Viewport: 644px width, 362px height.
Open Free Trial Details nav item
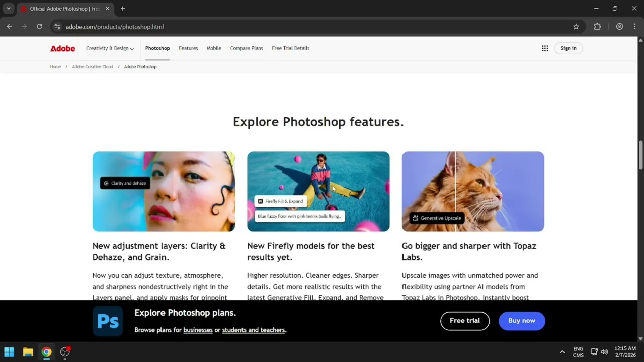point(290,48)
